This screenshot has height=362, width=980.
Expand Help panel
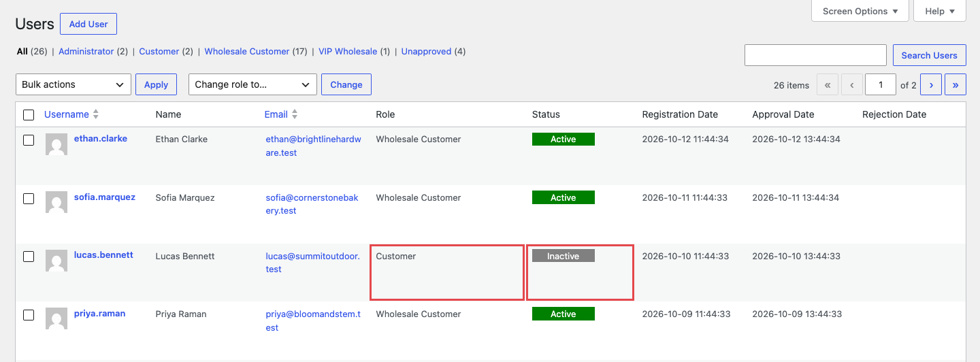tap(940, 11)
